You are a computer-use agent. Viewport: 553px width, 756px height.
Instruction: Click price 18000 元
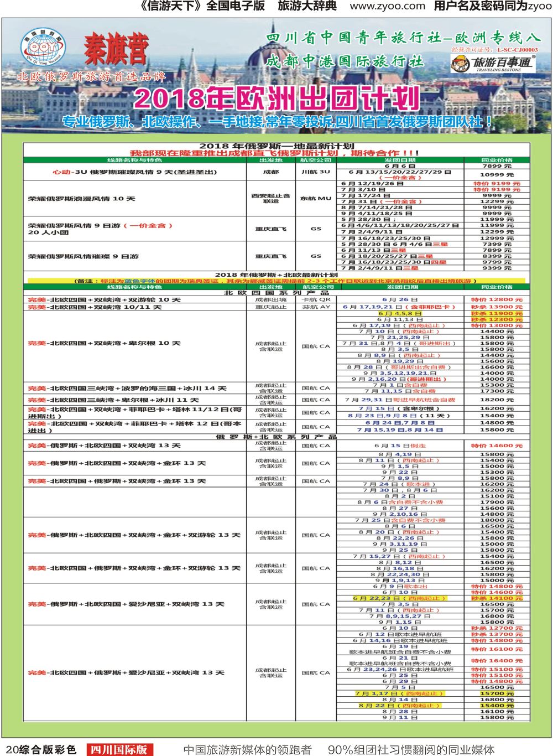(497, 520)
